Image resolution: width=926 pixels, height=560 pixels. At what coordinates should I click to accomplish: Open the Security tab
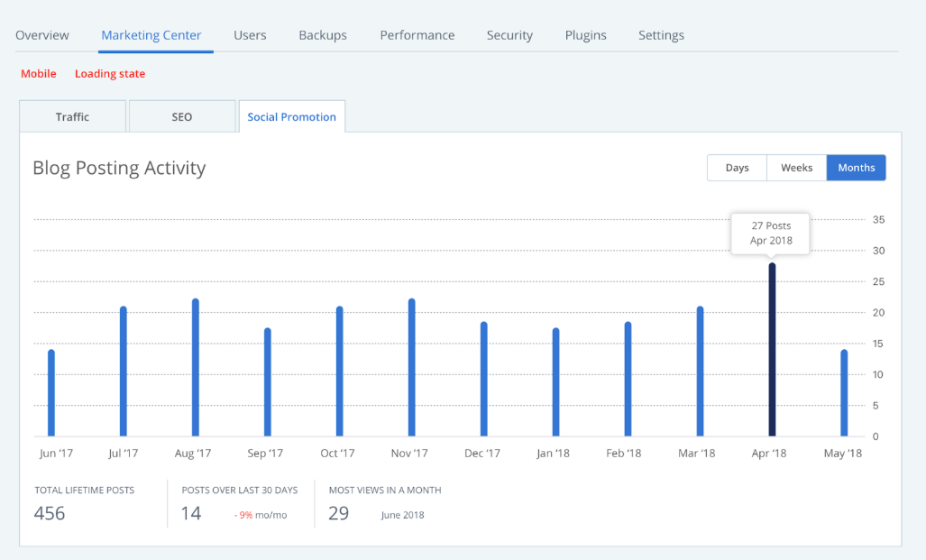(509, 35)
